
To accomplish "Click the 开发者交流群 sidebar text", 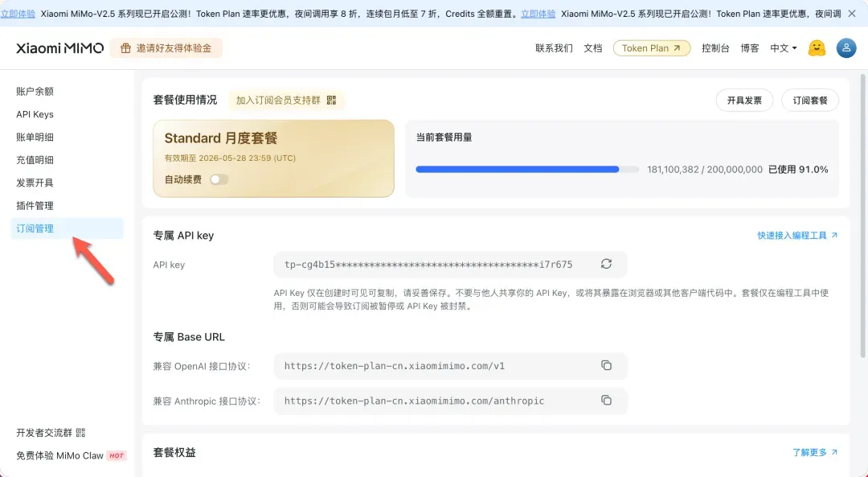I will [44, 433].
